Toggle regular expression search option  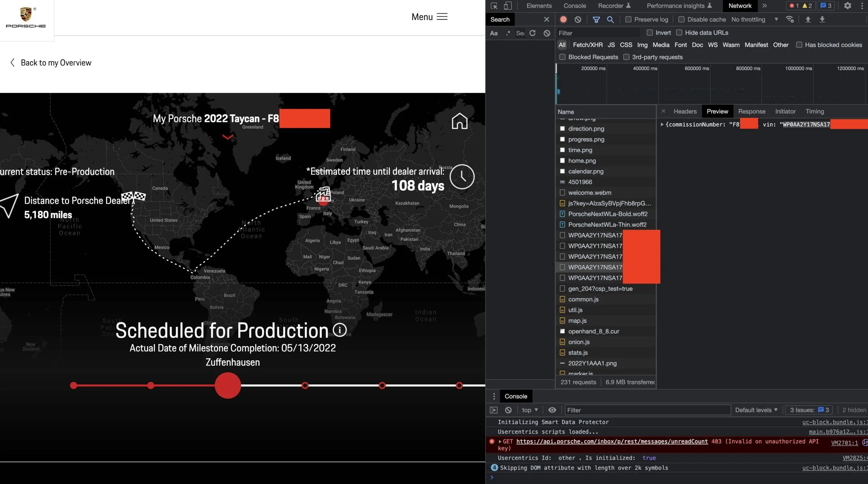508,33
